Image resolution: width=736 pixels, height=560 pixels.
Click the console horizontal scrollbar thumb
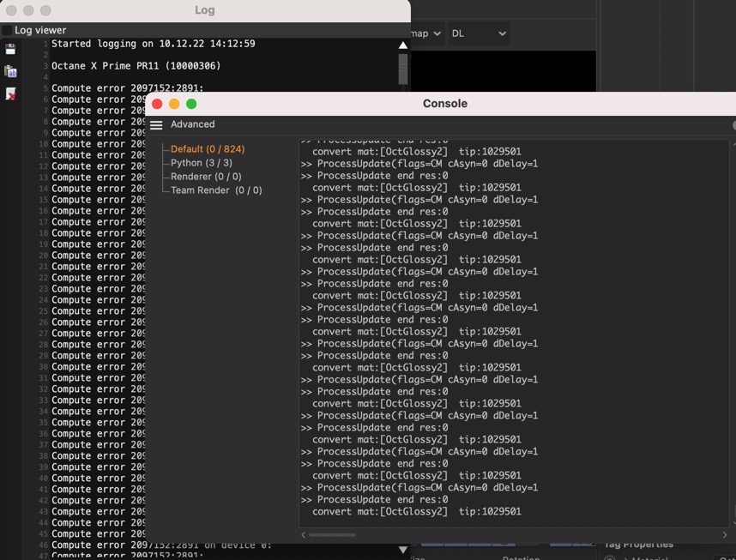point(332,534)
